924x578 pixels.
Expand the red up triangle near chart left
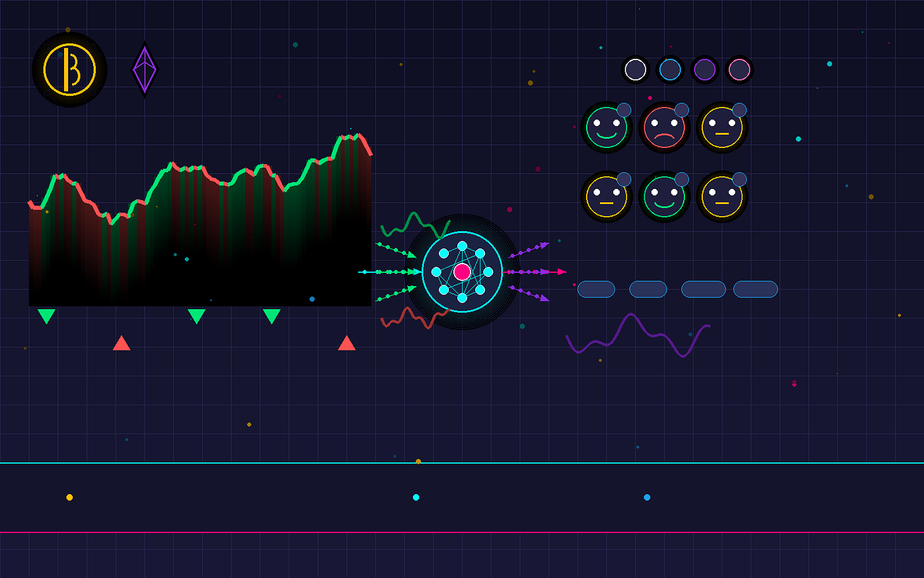121,343
